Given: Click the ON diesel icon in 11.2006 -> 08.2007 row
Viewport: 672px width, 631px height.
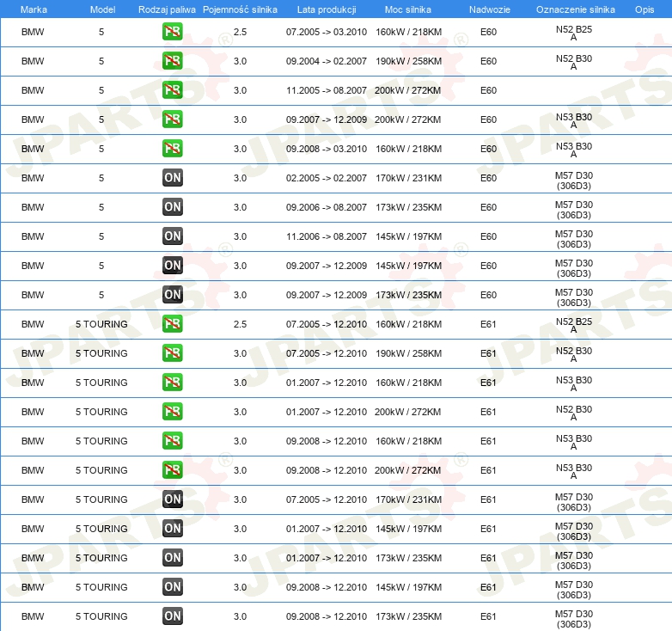Looking at the screenshot, I should tap(172, 236).
